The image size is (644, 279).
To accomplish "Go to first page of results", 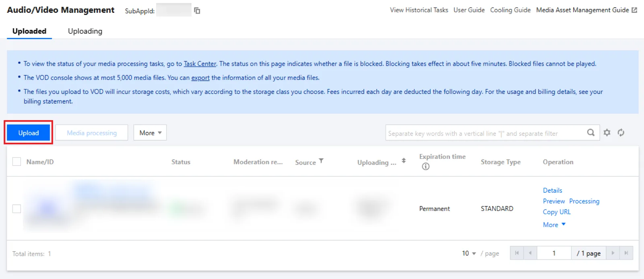I will [517, 253].
